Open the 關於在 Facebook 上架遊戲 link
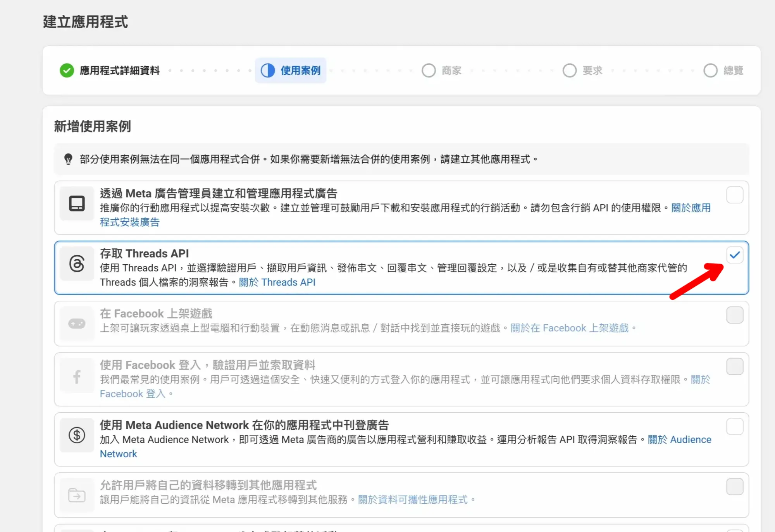Viewport: 775px width, 532px height. click(x=570, y=328)
